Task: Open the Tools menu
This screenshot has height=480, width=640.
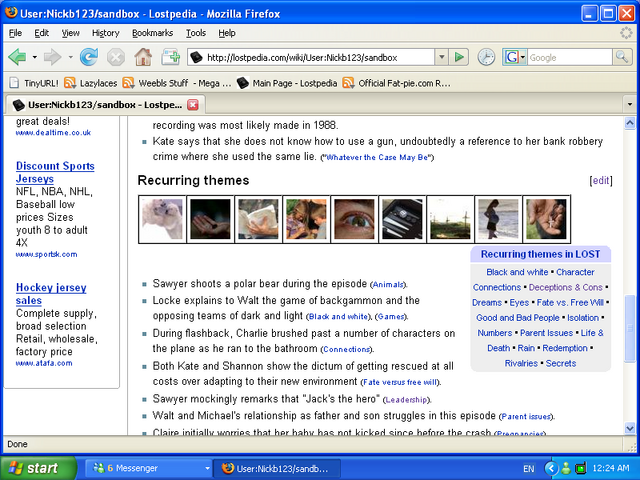Action: (196, 33)
